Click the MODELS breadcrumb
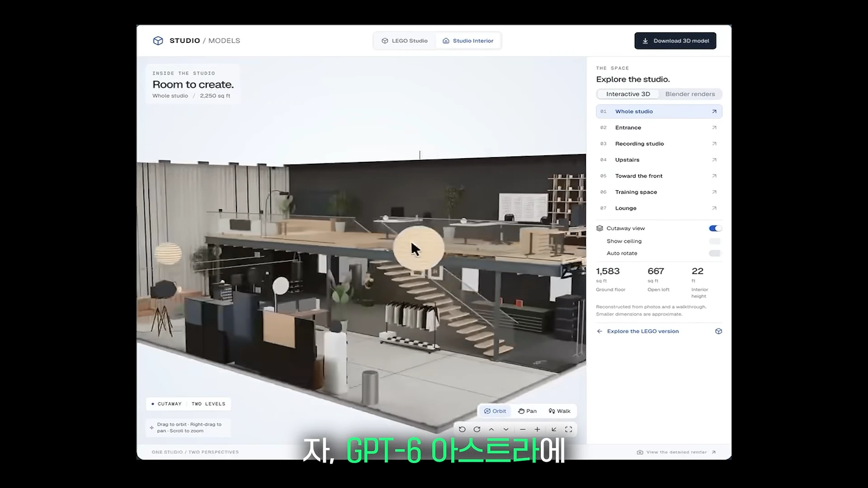The width and height of the screenshot is (868, 488). (224, 41)
